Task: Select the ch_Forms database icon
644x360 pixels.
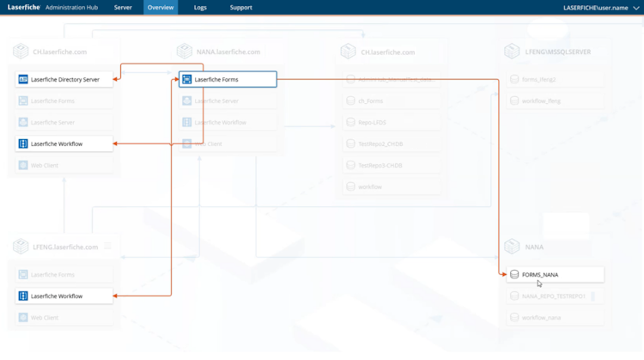Action: click(x=350, y=101)
